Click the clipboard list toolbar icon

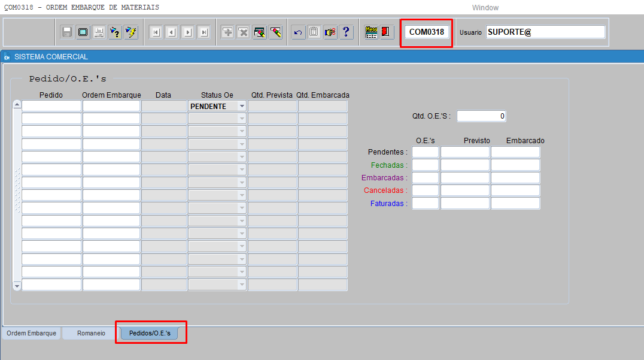pos(314,32)
